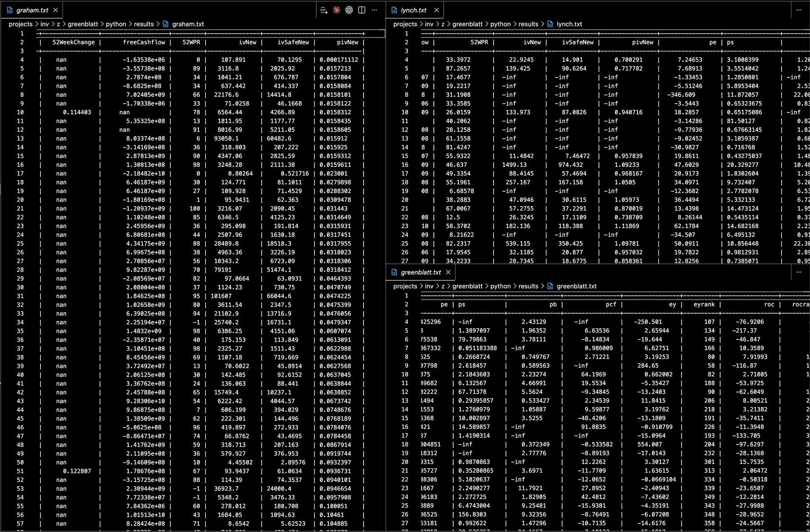The height and width of the screenshot is (532, 810).
Task: Switch to the greenblatt.txt tab
Action: tap(421, 272)
